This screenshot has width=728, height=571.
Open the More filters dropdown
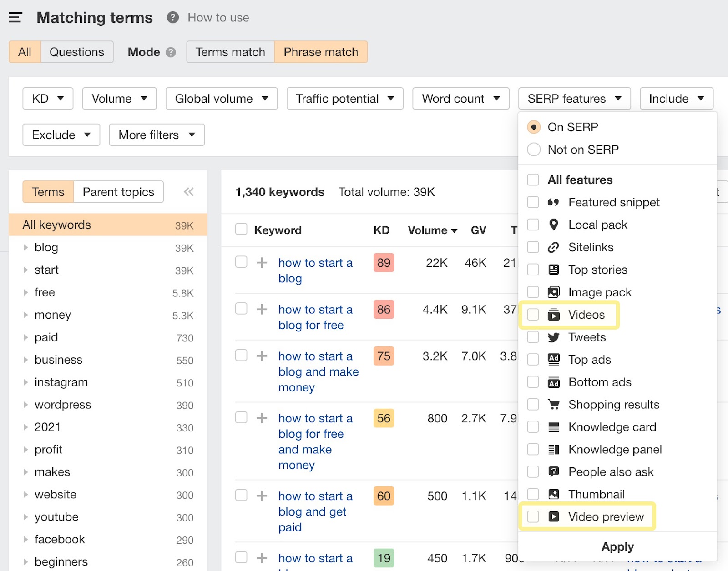click(156, 135)
